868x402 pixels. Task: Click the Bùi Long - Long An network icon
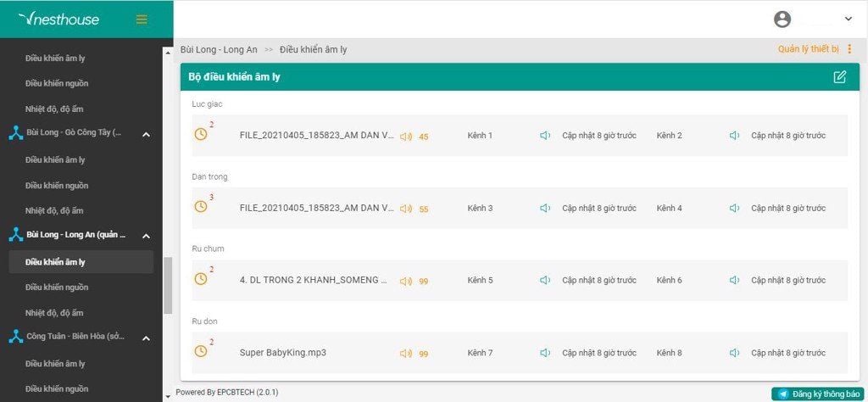[15, 235]
